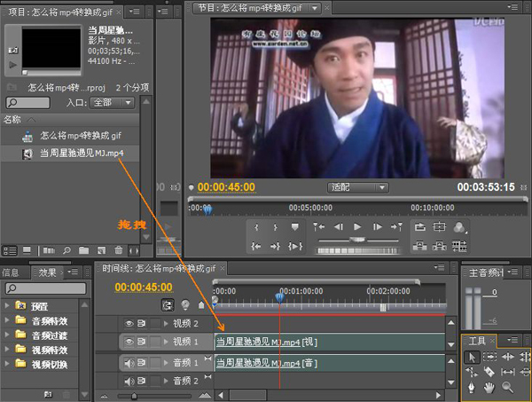Select the 工具 panel tab

477,341
